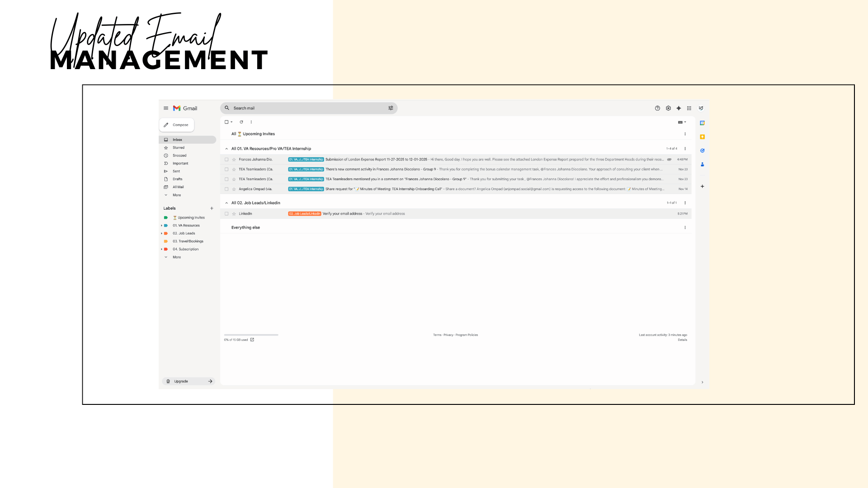Open the 03. Travel/Bookings label

coord(188,241)
